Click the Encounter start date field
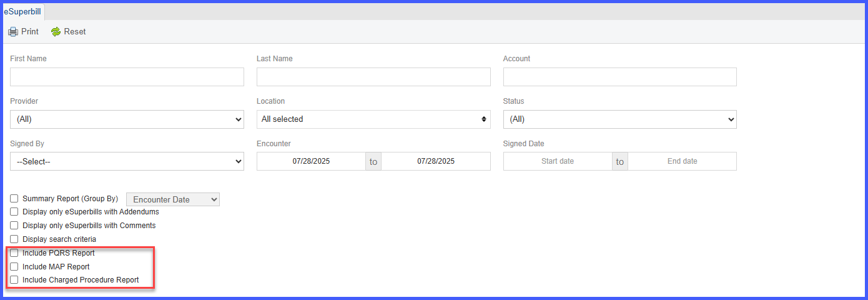 311,161
